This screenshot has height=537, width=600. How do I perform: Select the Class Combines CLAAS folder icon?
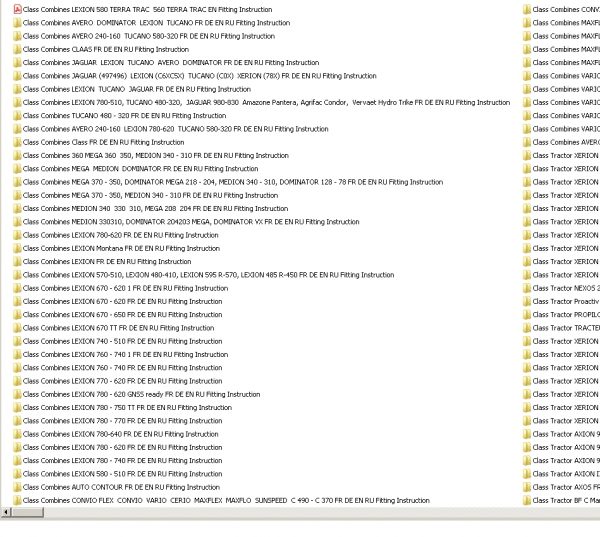pyautogui.click(x=17, y=49)
